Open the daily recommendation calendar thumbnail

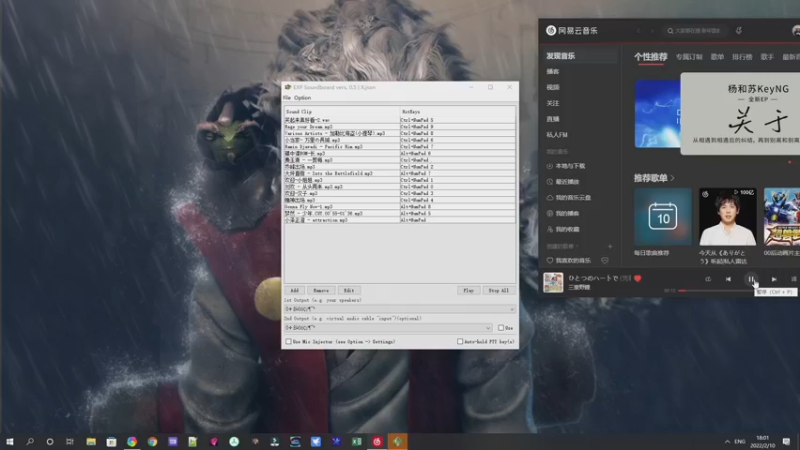coord(663,216)
